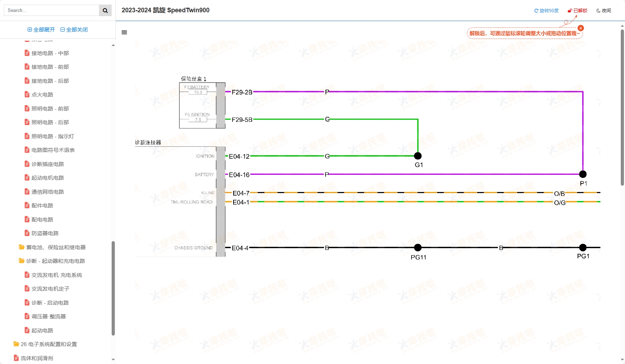Click connector pin label E04-7

click(241, 193)
